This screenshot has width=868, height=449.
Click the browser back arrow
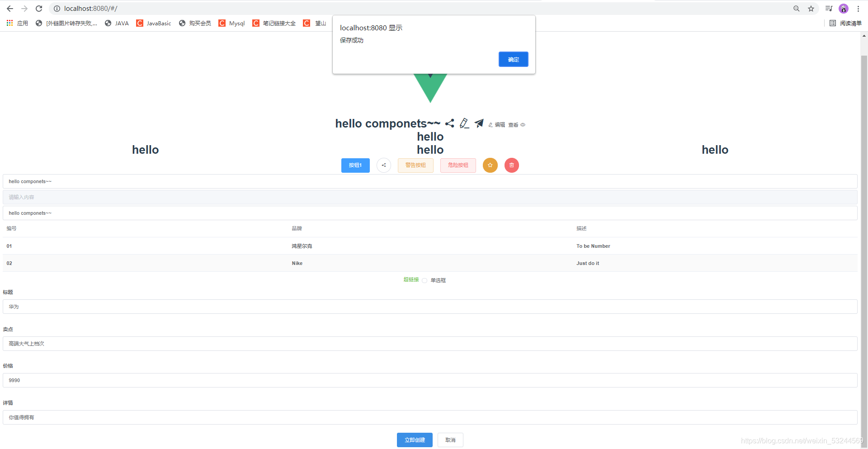click(10, 9)
